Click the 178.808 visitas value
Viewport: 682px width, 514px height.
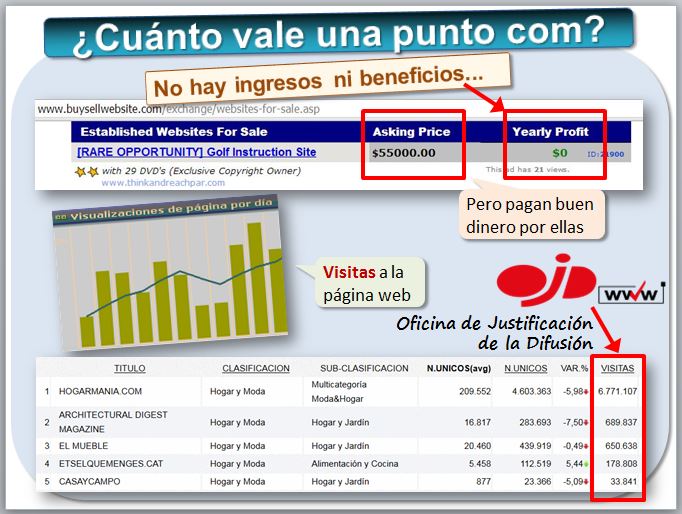coord(621,464)
